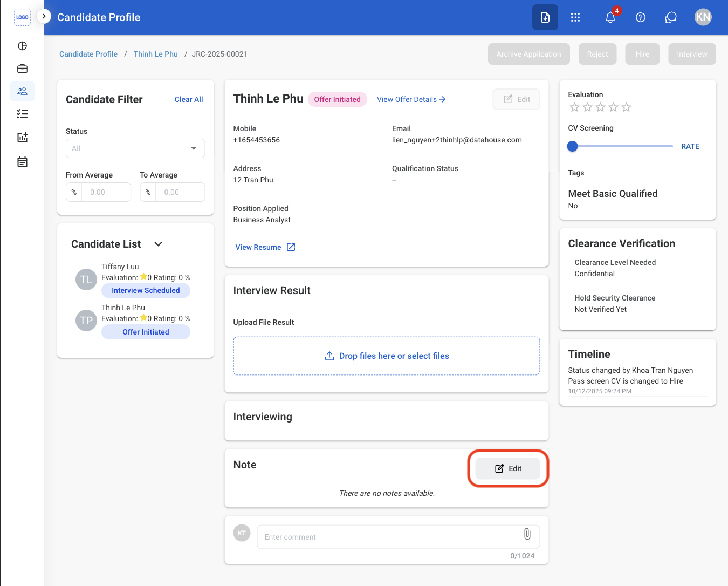Click the Reject button

point(597,54)
